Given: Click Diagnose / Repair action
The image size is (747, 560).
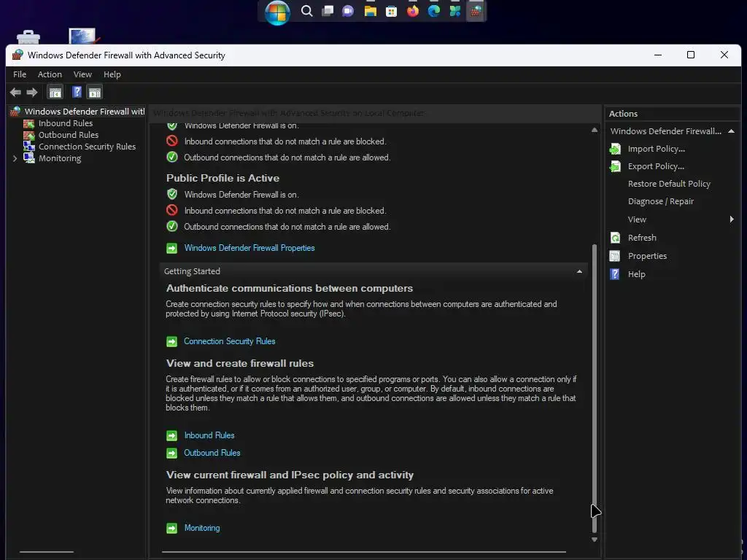Looking at the screenshot, I should click(x=660, y=201).
